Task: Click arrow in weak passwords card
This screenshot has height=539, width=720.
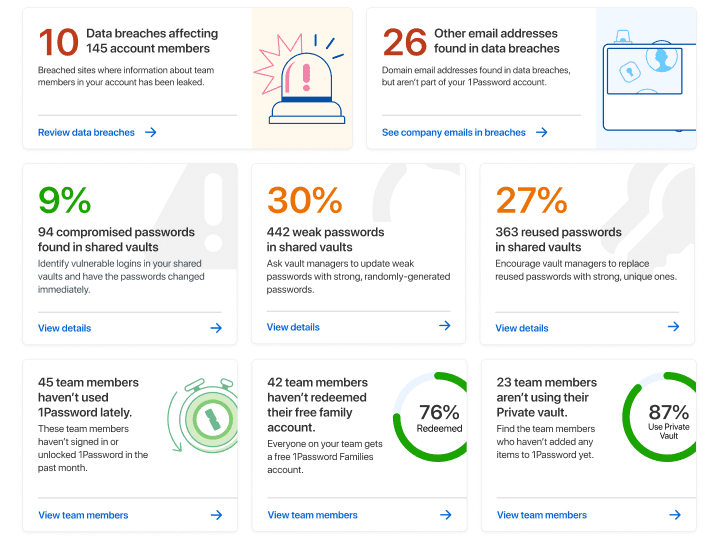Action: pos(445,326)
